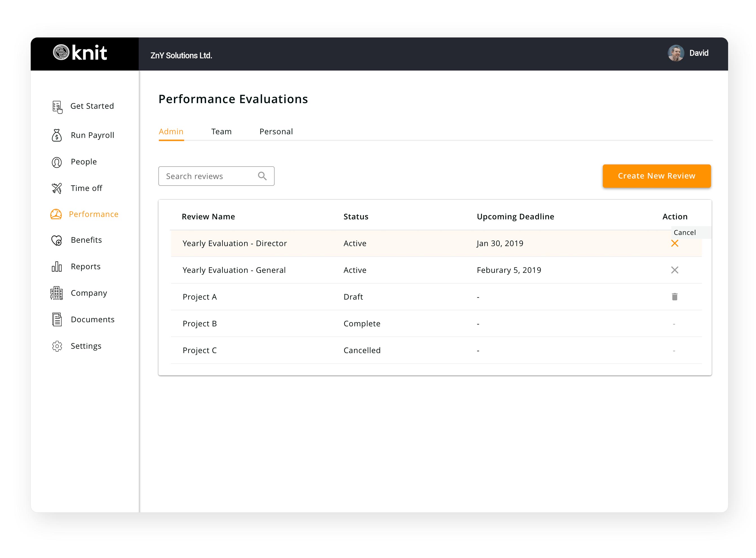The image size is (756, 558).
Task: Open David's profile avatar menu
Action: click(676, 53)
